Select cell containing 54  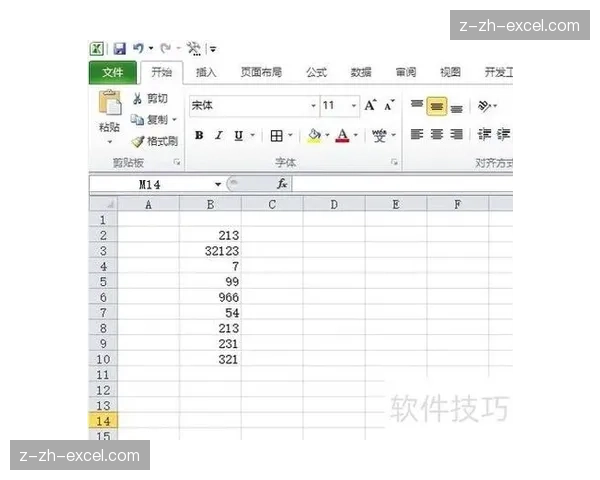click(210, 313)
